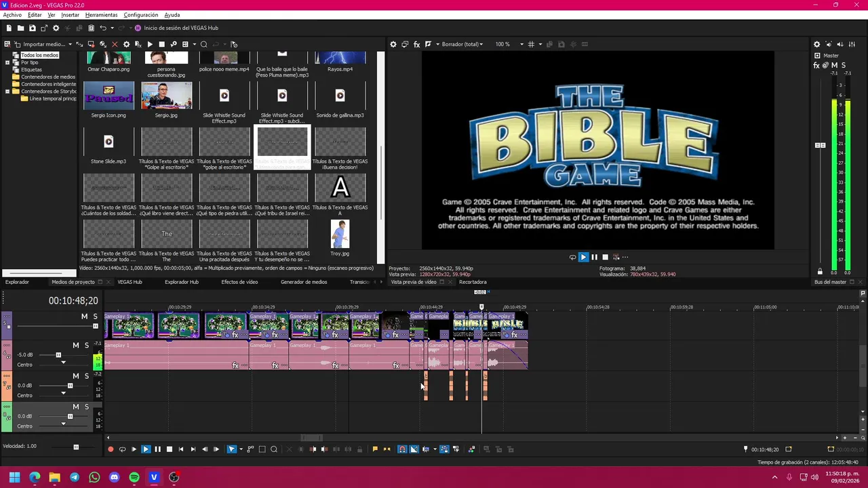Mute the -5.0 dB audio track

76,346
